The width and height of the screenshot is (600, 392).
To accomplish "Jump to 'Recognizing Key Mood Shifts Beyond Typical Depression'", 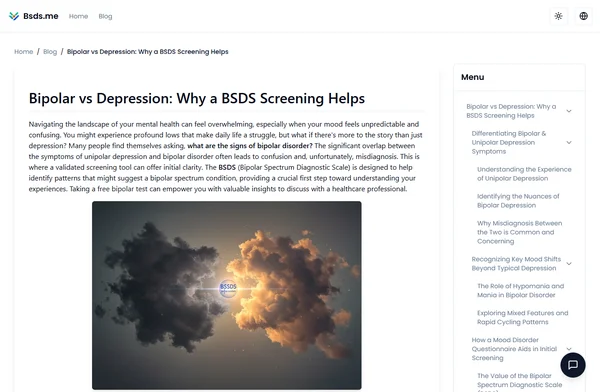I will coord(516,264).
